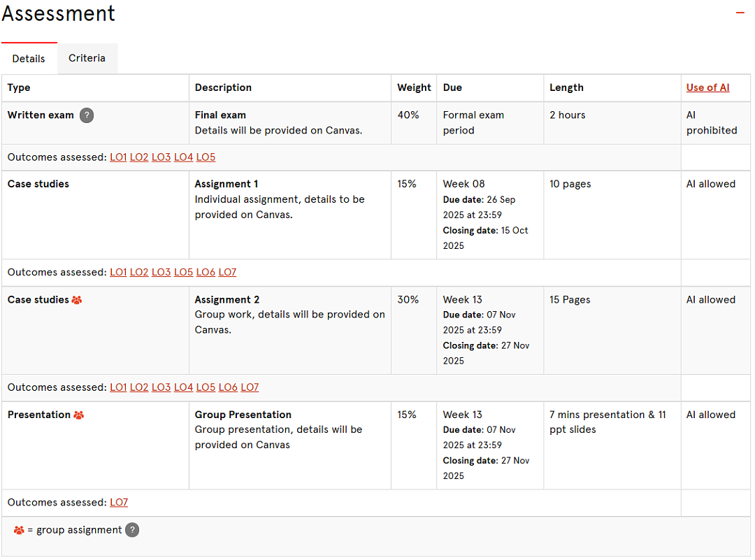The image size is (755, 560).
Task: Click the 'Assessment' section heading
Action: pyautogui.click(x=59, y=13)
